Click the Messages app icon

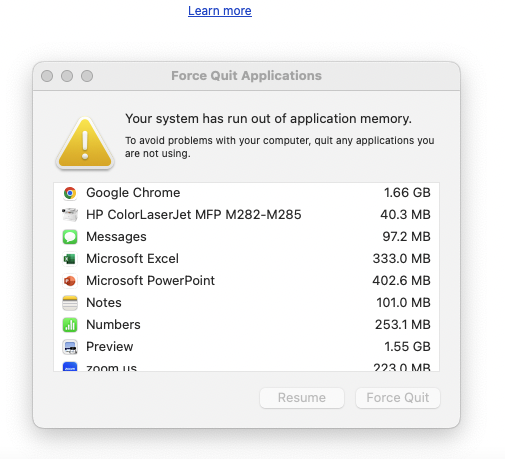(70, 237)
